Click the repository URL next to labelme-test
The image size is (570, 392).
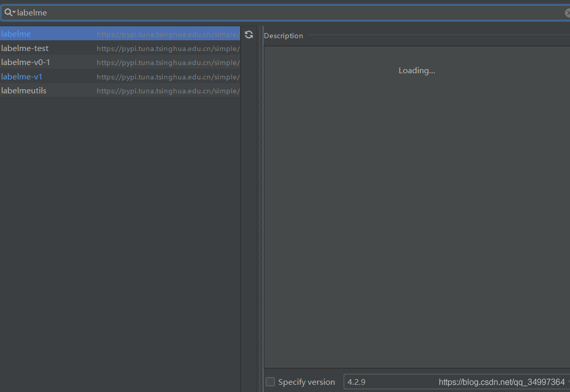coord(168,48)
